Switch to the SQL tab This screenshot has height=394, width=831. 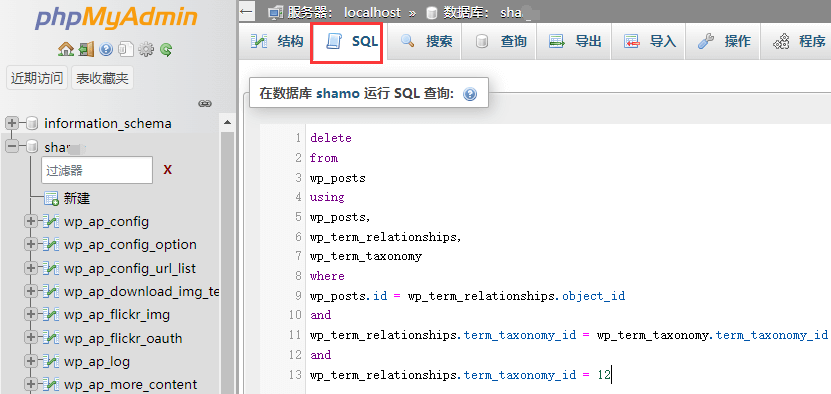tap(347, 42)
